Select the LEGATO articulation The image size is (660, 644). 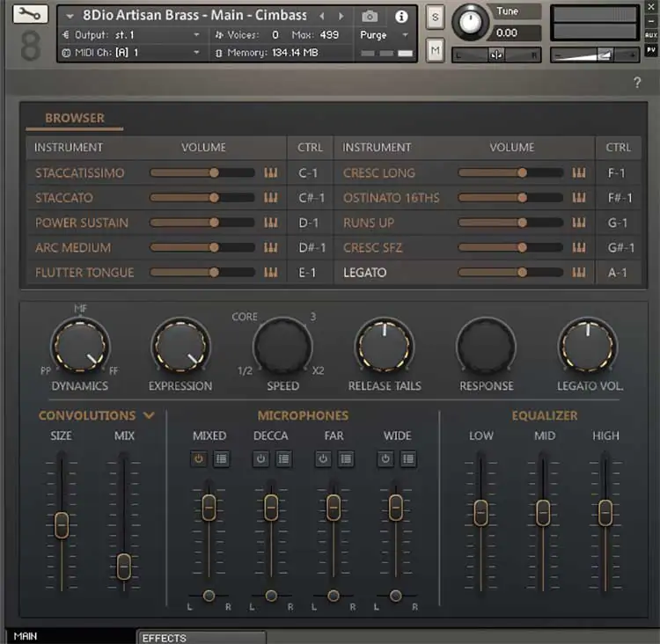tap(364, 273)
